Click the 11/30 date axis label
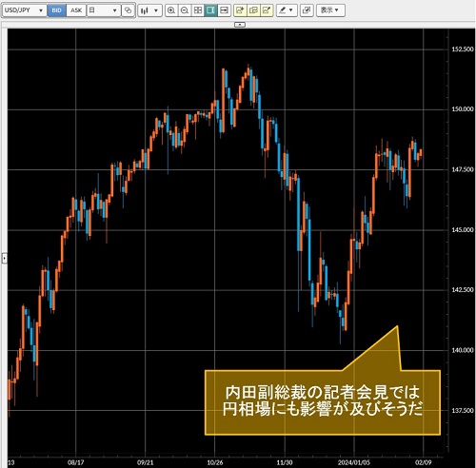The image size is (476, 468). 285,462
